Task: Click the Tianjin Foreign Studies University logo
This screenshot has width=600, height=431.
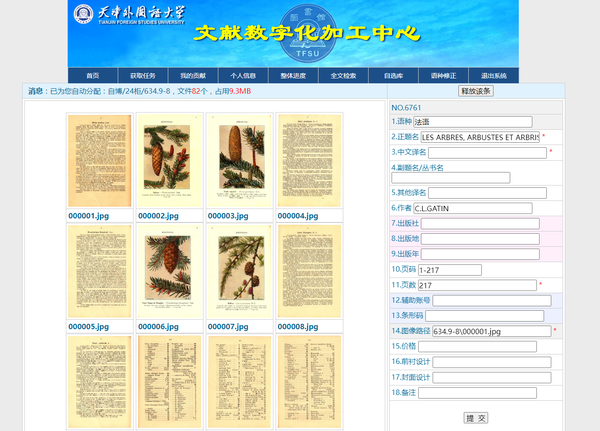Action: [x=128, y=19]
